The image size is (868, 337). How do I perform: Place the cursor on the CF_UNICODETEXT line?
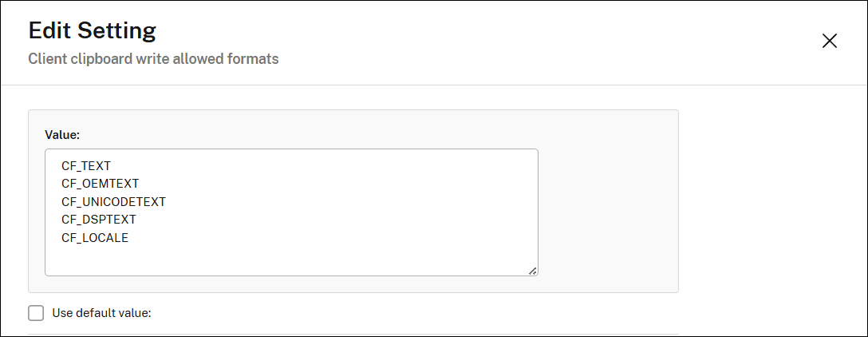click(113, 201)
